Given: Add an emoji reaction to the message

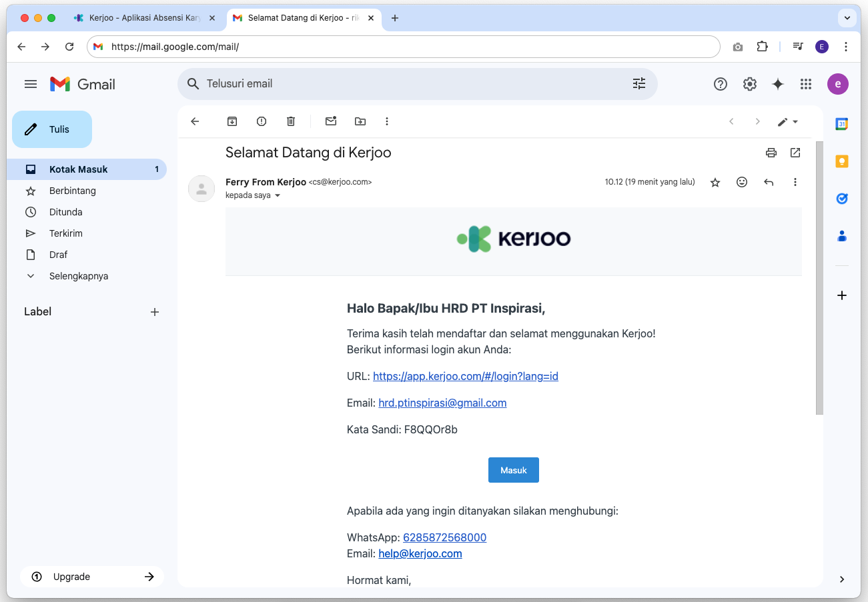Looking at the screenshot, I should click(x=742, y=182).
